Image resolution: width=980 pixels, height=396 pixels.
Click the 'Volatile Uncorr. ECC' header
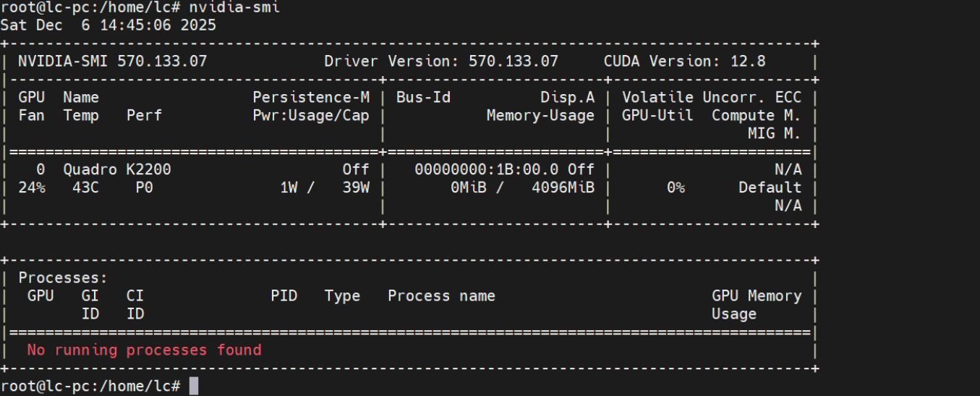pyautogui.click(x=712, y=97)
